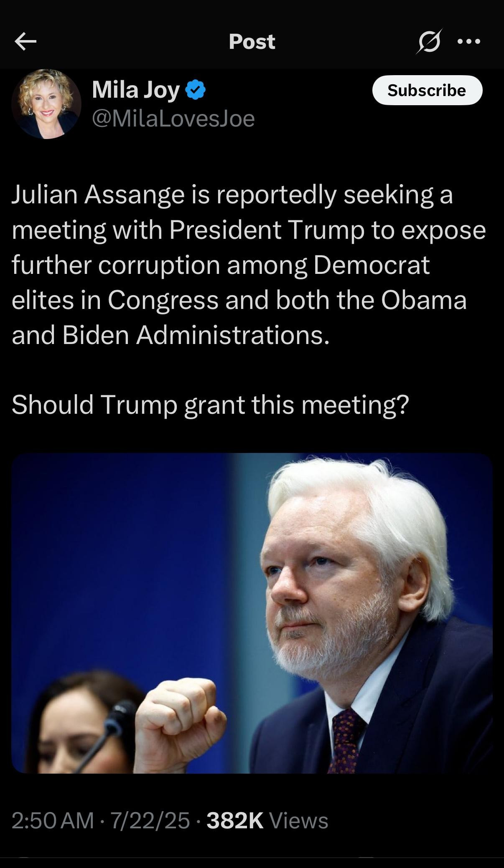This screenshot has height=868, width=504.
Task: Tap the raised fist in the photo
Action: (x=181, y=711)
